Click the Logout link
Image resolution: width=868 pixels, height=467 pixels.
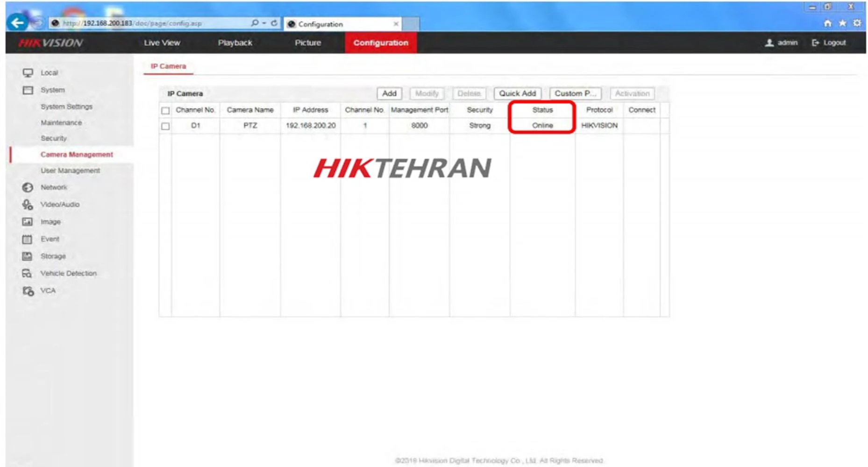click(834, 43)
